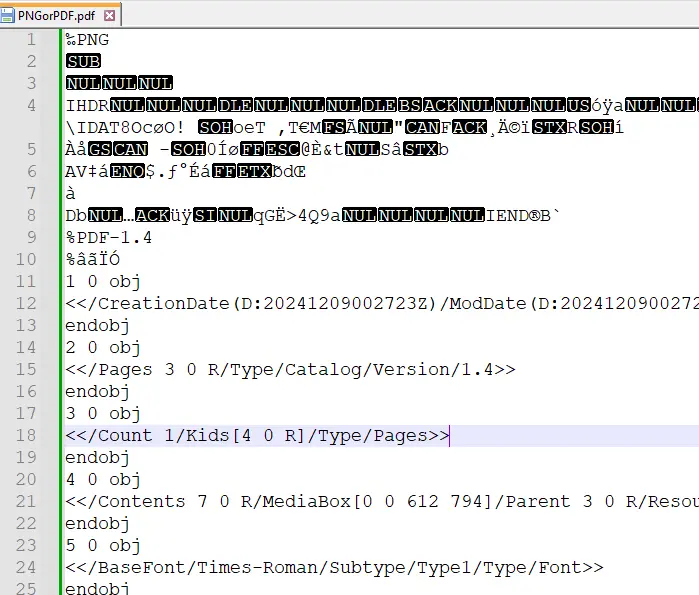Click the endobj text on line 19
Image resolution: width=699 pixels, height=595 pixels.
click(98, 458)
